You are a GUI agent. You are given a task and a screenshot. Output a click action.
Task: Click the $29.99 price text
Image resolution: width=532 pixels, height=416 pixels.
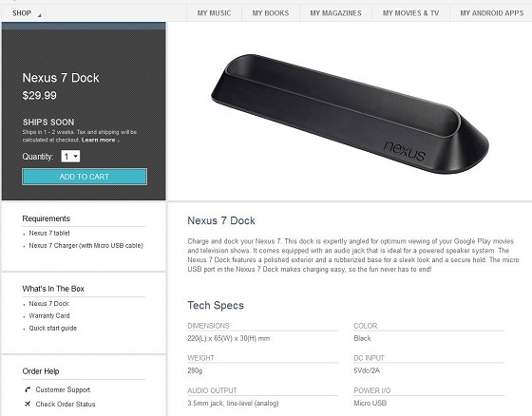39,95
